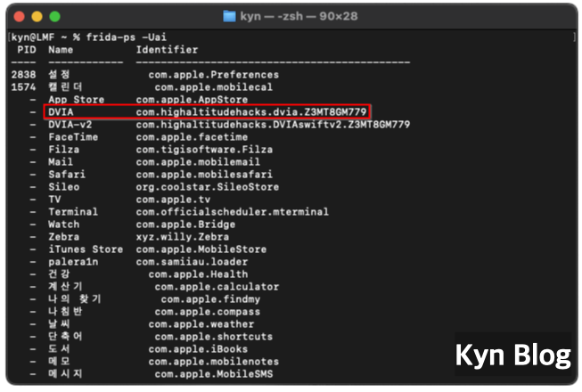
Task: Click identifier org.coolstar.SileoStore
Action: [207, 187]
